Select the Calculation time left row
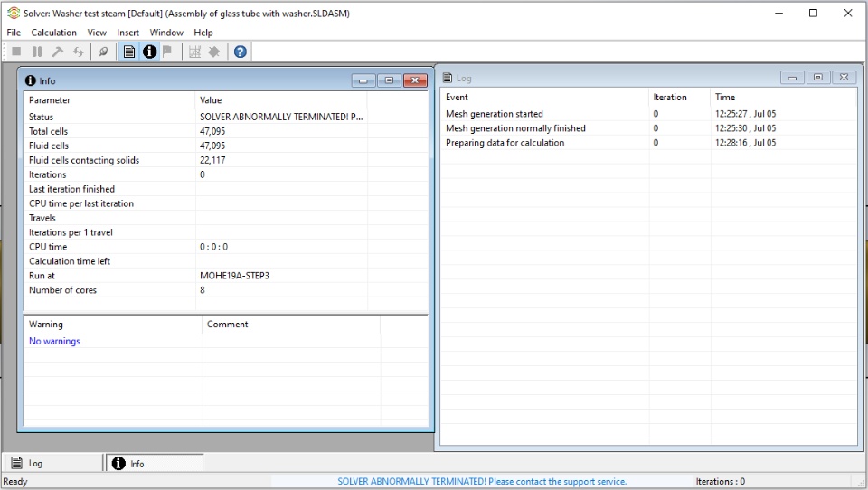868x490 pixels. [226, 261]
